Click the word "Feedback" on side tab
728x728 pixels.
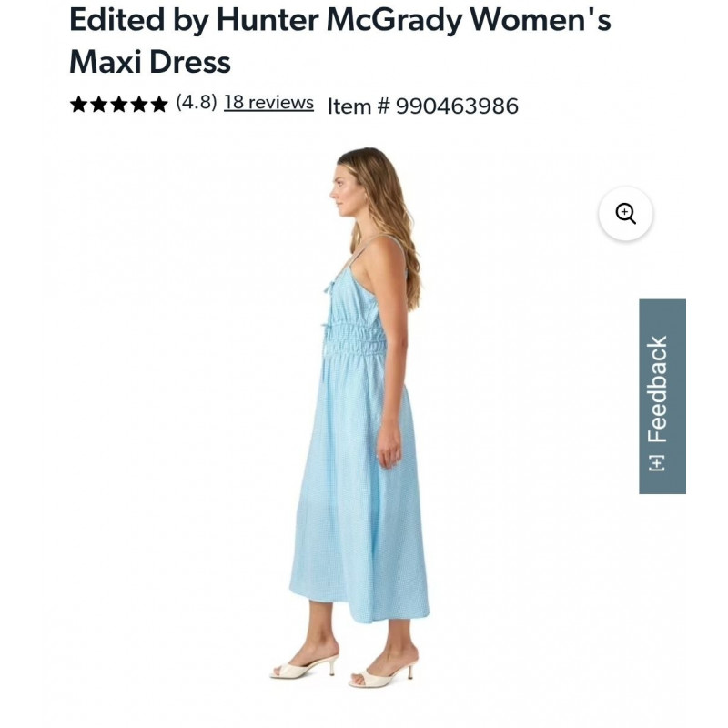(657, 389)
